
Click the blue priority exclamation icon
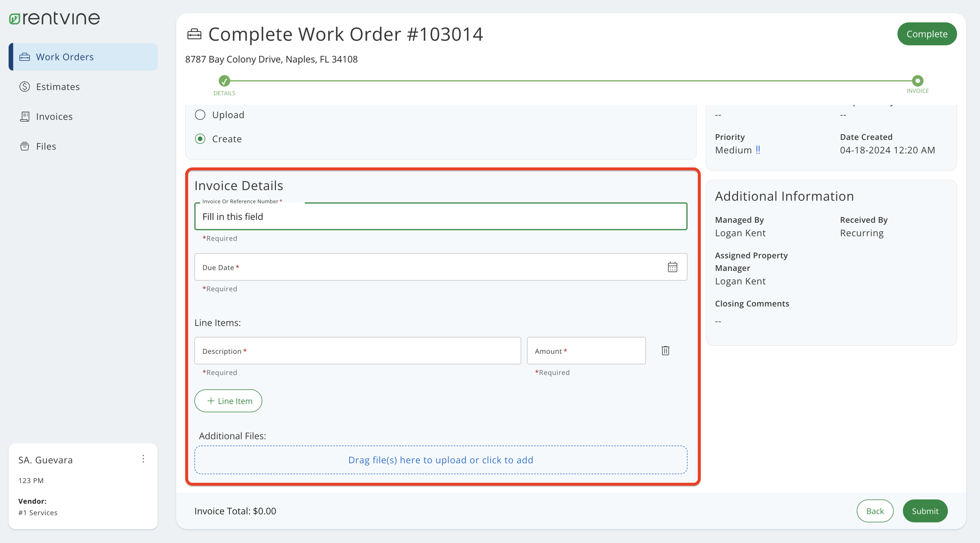pos(758,150)
